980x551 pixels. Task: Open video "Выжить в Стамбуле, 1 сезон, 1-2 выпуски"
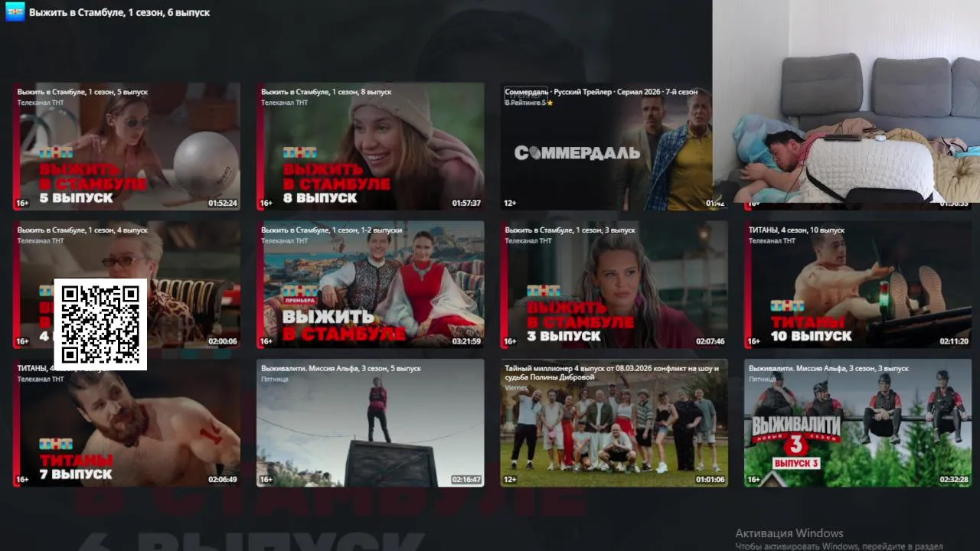(371, 285)
